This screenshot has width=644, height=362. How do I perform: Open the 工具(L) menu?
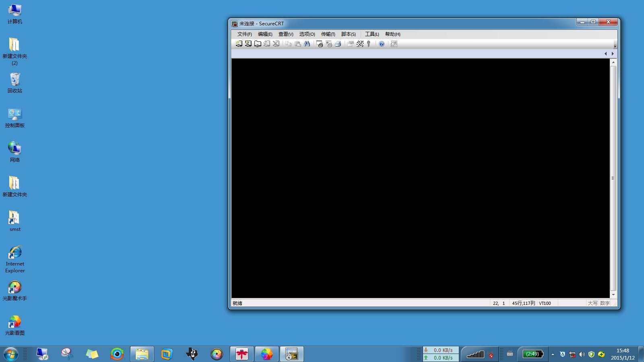pyautogui.click(x=372, y=34)
